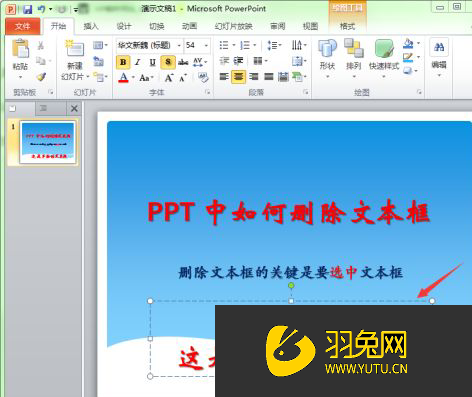Click the Decrease Font Size icon
This screenshot has height=397, width=472.
tap(183, 78)
